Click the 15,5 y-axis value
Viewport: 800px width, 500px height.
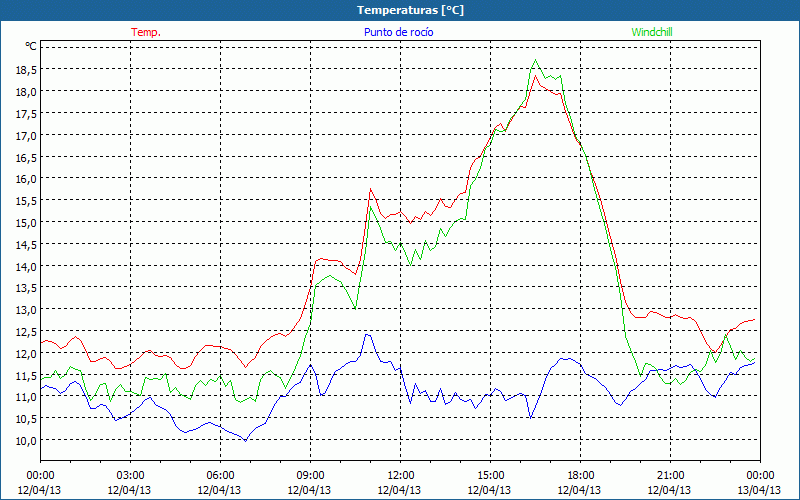(x=26, y=201)
